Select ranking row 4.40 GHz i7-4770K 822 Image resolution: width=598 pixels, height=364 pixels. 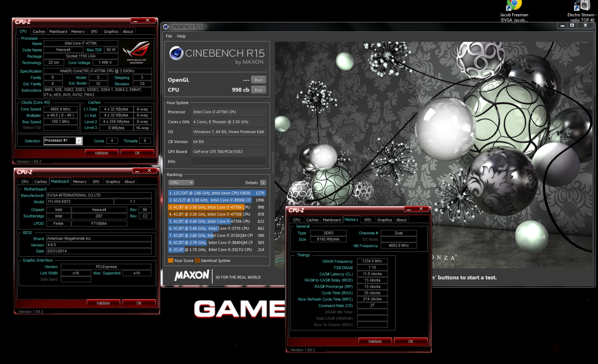pos(217,221)
